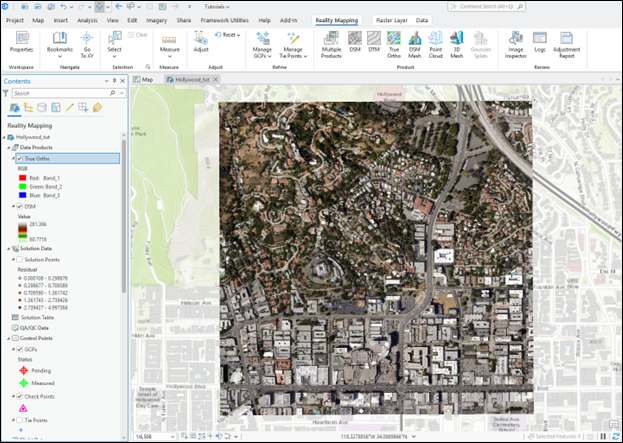Collapse the Solution Data group
The height and width of the screenshot is (443, 623).
[x=9, y=249]
